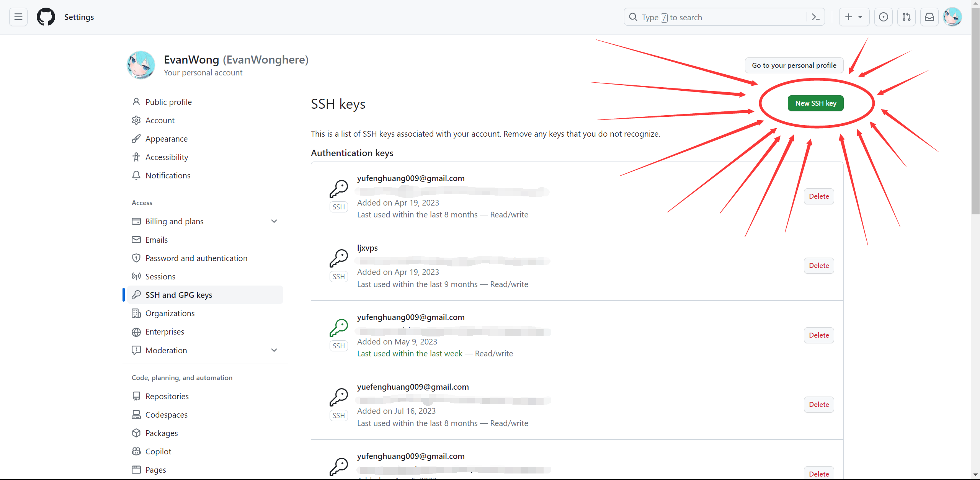Screen dimensions: 980x480
Task: Open the Pull requests icon in header
Action: point(906,17)
